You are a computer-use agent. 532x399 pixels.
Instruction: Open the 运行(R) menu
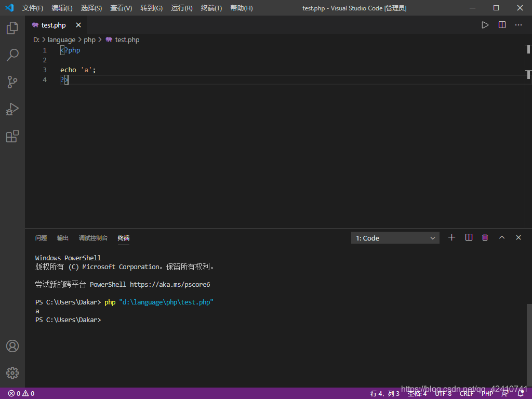[x=181, y=8]
